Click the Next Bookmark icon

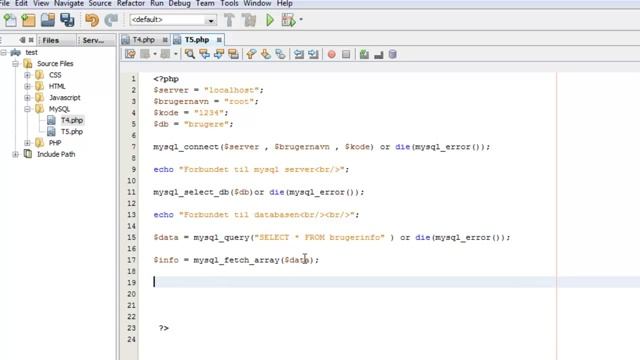(266, 54)
